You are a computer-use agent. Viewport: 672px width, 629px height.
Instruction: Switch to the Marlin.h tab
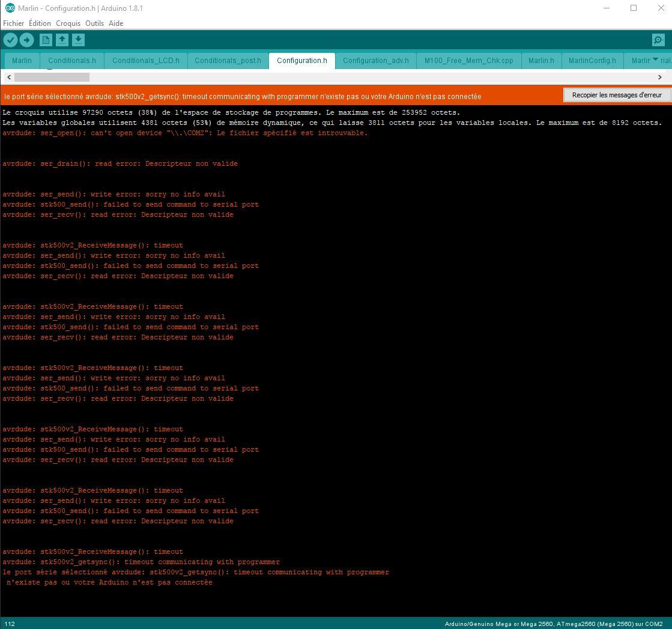coord(541,61)
